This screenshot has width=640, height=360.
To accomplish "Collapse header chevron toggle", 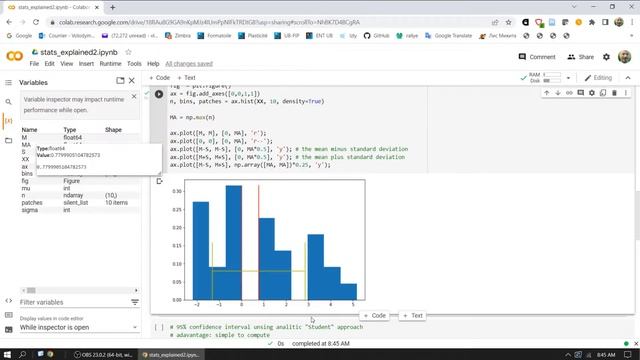I will [628, 78].
